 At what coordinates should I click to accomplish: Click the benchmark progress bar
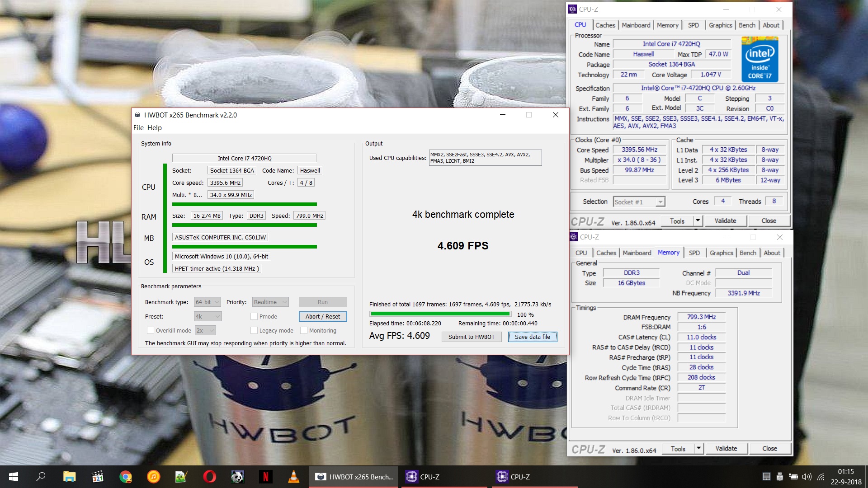(x=440, y=314)
